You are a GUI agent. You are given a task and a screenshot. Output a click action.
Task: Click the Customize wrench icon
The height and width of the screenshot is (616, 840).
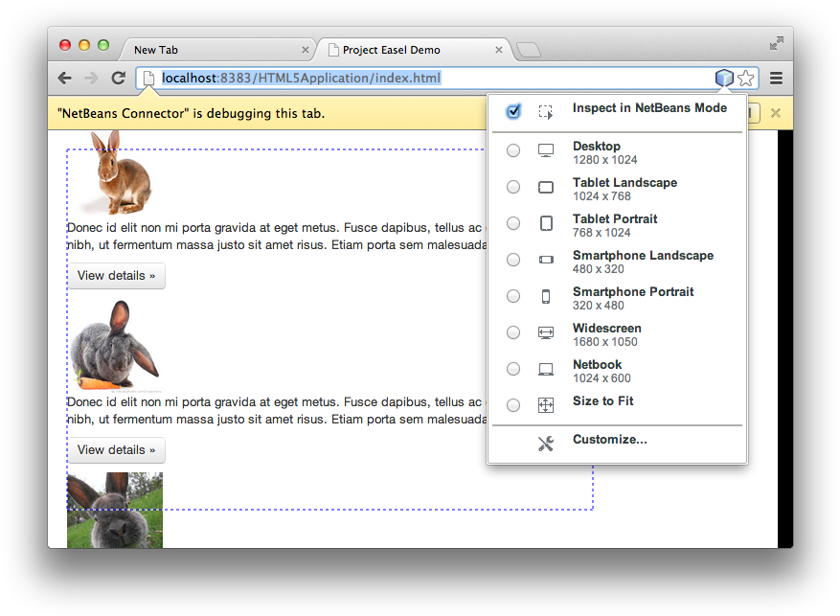tap(546, 443)
